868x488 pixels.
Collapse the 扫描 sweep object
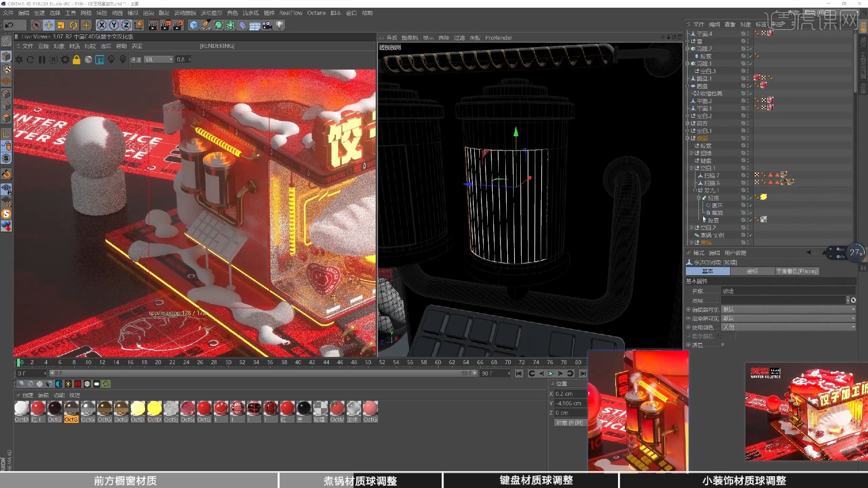coord(698,198)
